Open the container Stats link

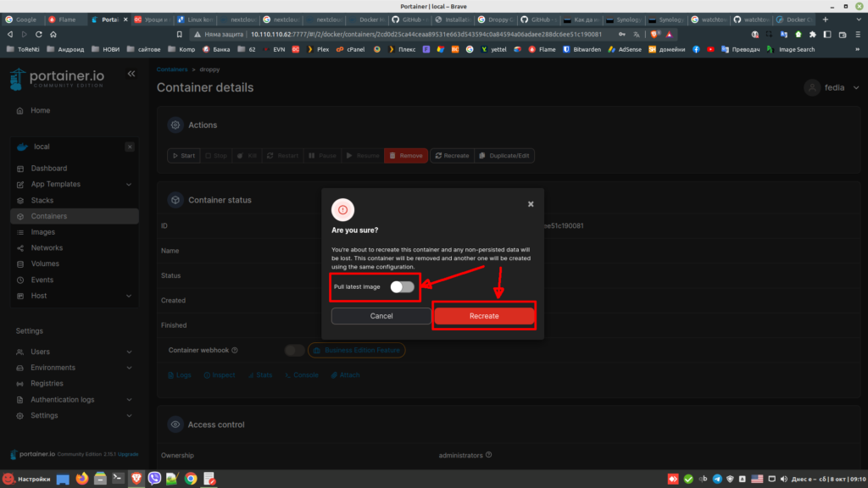259,375
